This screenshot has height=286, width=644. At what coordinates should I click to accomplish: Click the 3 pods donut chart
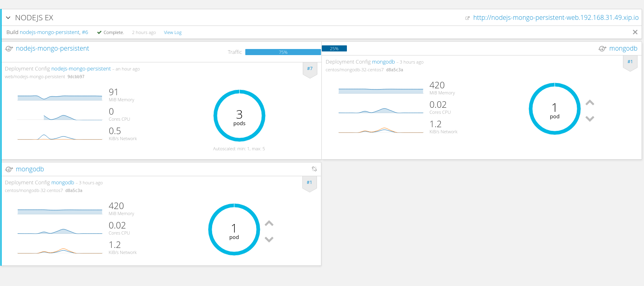coord(239,116)
